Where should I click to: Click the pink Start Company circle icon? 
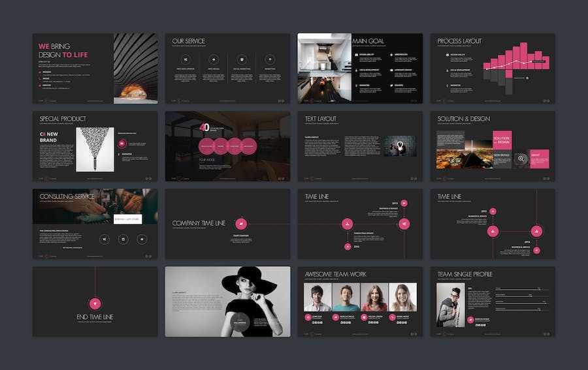click(x=240, y=224)
